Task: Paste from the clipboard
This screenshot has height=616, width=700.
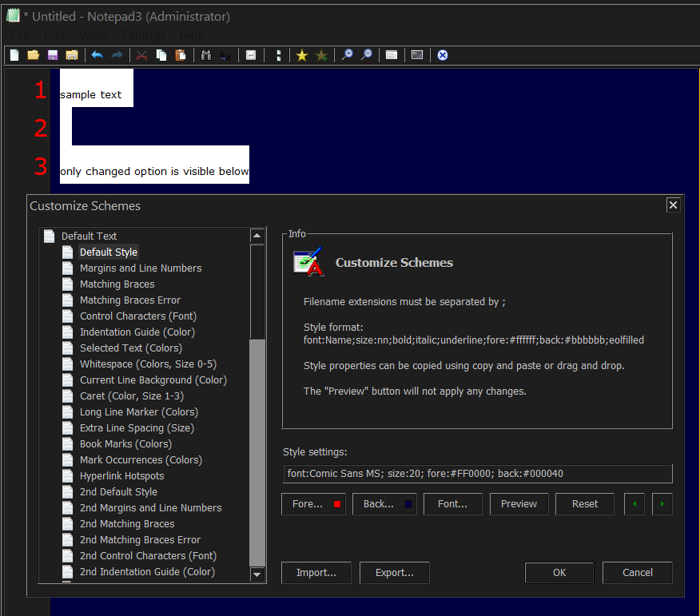Action: (181, 54)
